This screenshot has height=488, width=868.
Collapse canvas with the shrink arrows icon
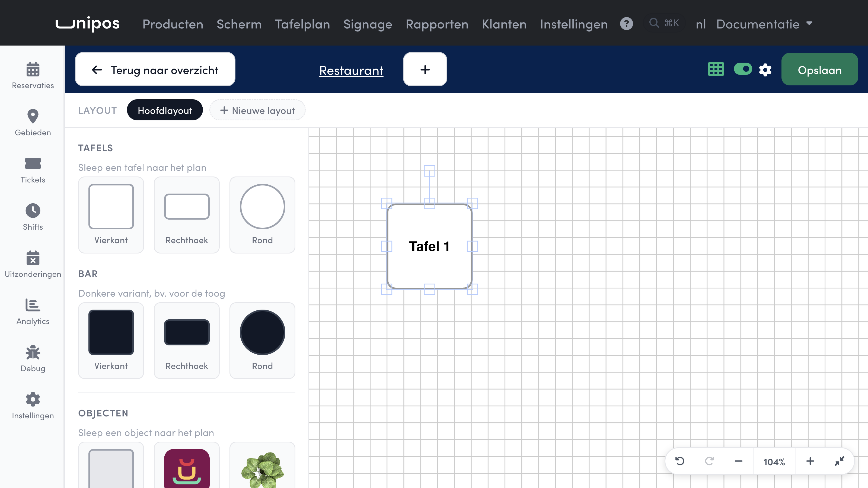(839, 461)
